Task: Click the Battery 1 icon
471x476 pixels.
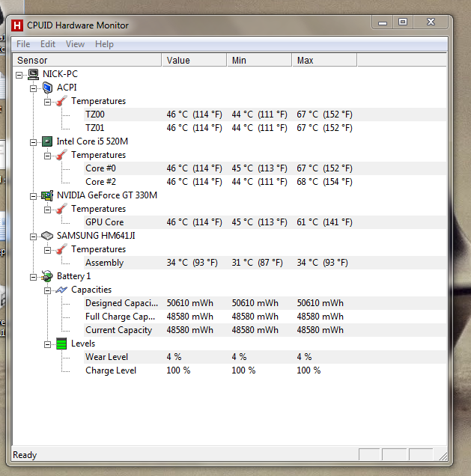Action: [x=47, y=276]
